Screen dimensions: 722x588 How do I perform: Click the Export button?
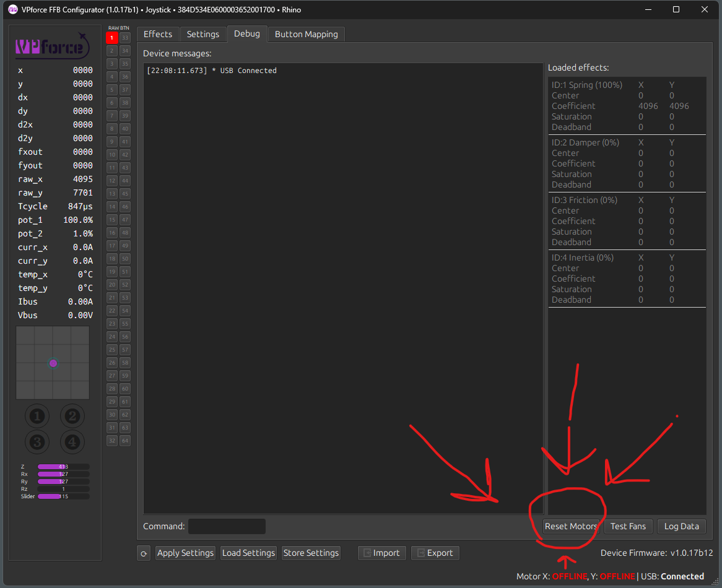(x=435, y=553)
